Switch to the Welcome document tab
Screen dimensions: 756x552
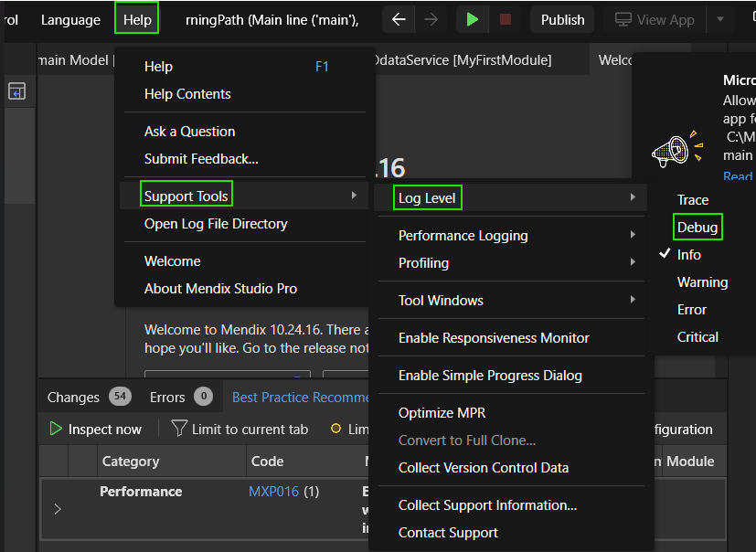point(614,60)
